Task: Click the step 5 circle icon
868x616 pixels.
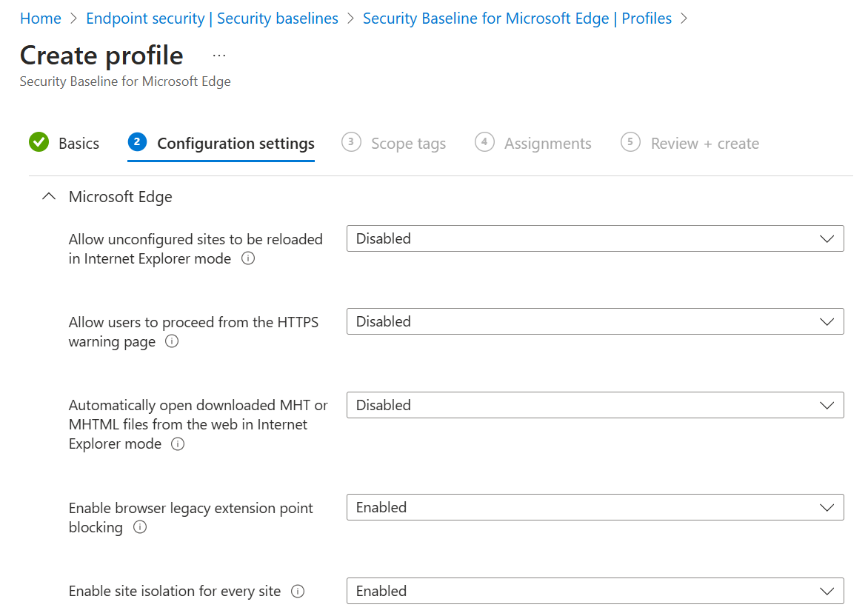Action: pos(630,141)
